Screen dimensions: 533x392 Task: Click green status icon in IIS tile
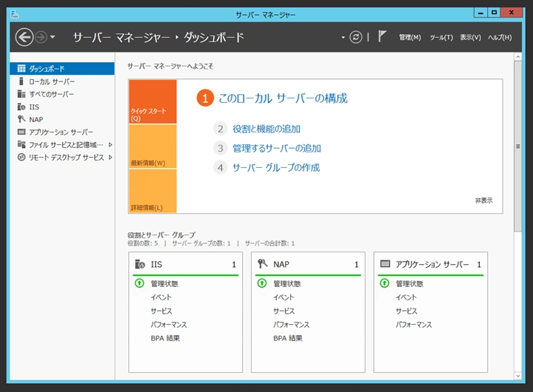139,283
